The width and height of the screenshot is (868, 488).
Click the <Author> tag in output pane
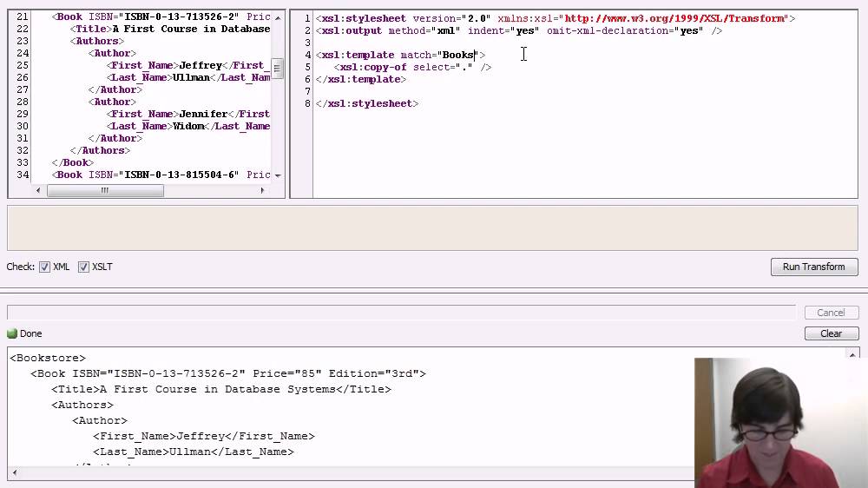100,420
